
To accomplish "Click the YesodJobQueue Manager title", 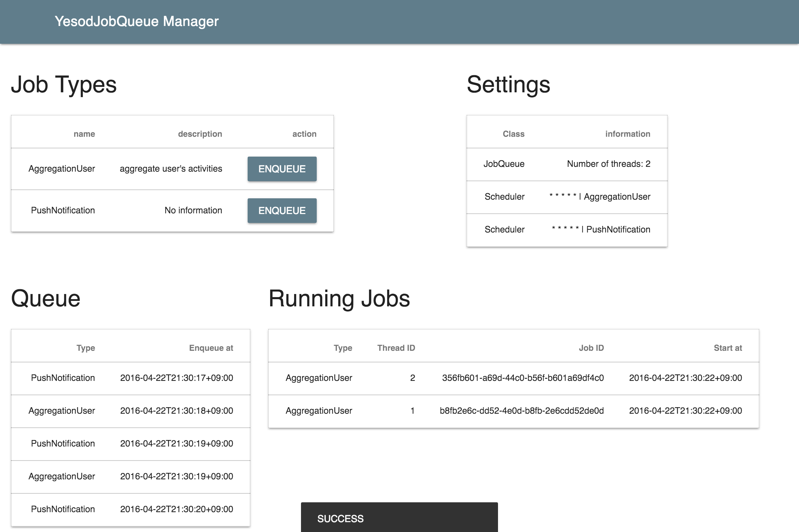I will [136, 21].
